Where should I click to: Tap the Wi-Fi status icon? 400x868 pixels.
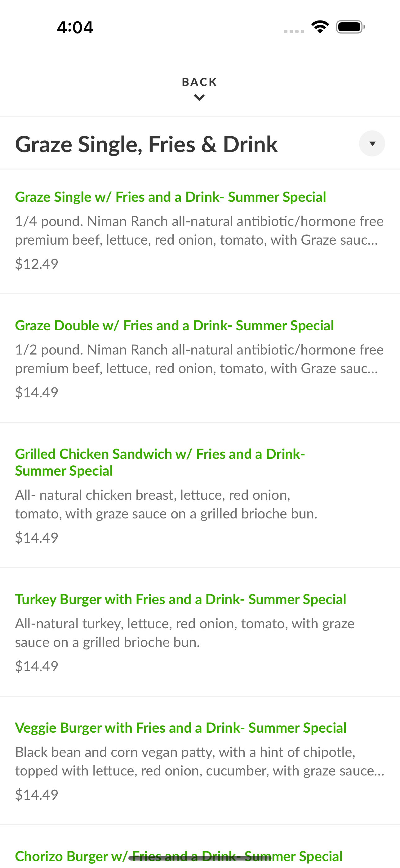(x=320, y=27)
